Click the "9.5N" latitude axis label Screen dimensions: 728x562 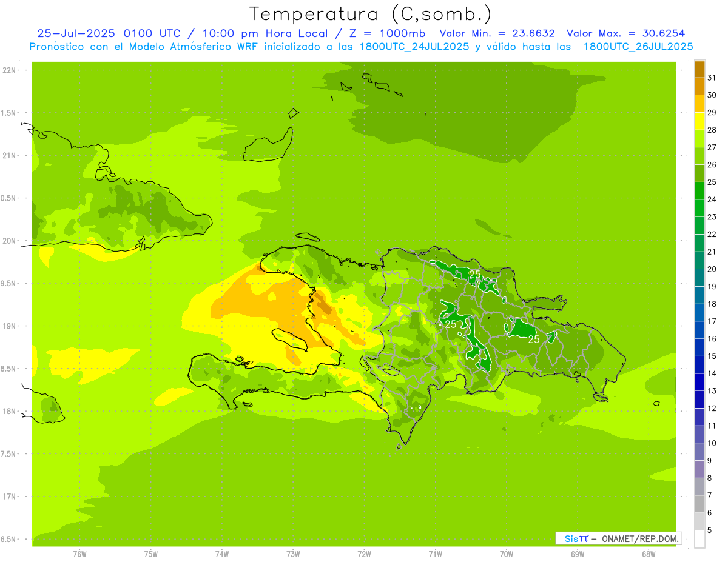(8, 283)
